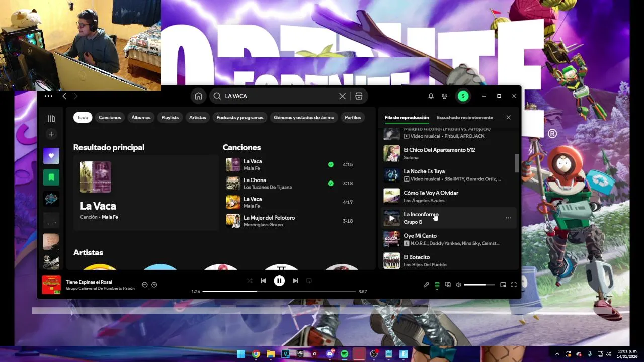Toggle shuffle in the player bar

point(250,281)
